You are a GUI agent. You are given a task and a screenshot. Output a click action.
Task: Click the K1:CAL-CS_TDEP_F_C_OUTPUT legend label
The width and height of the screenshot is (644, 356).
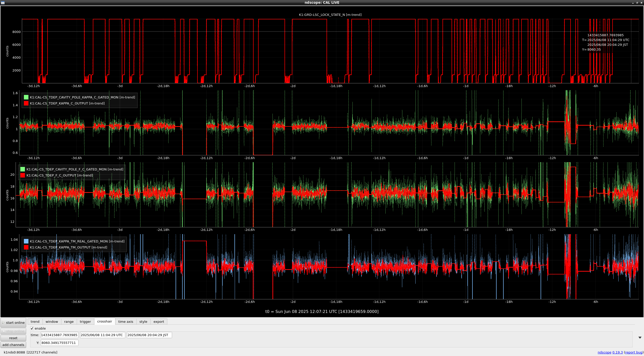60,175
